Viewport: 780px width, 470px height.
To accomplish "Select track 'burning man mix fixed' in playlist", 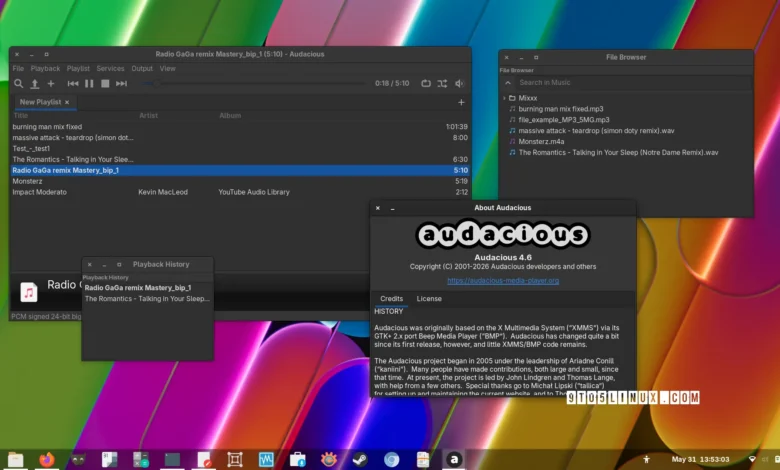I will pos(240,127).
